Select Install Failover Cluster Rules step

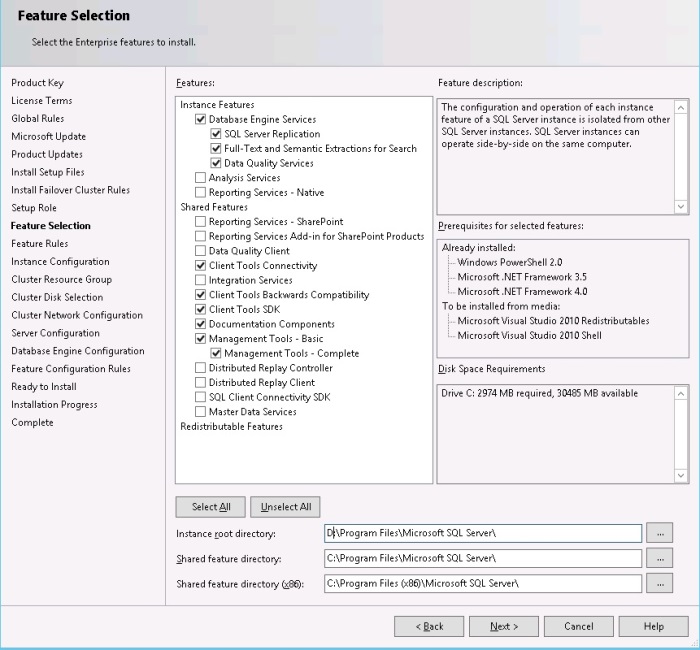(71, 190)
